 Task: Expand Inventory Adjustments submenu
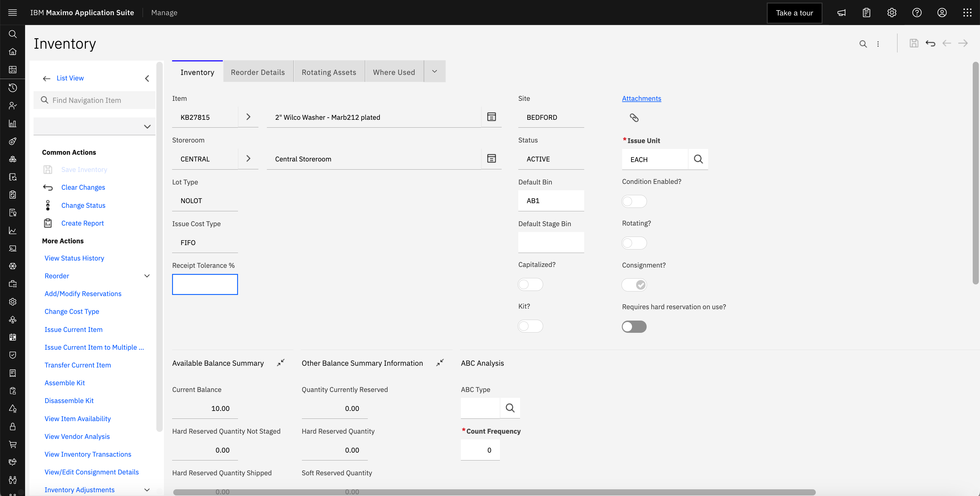pyautogui.click(x=147, y=490)
